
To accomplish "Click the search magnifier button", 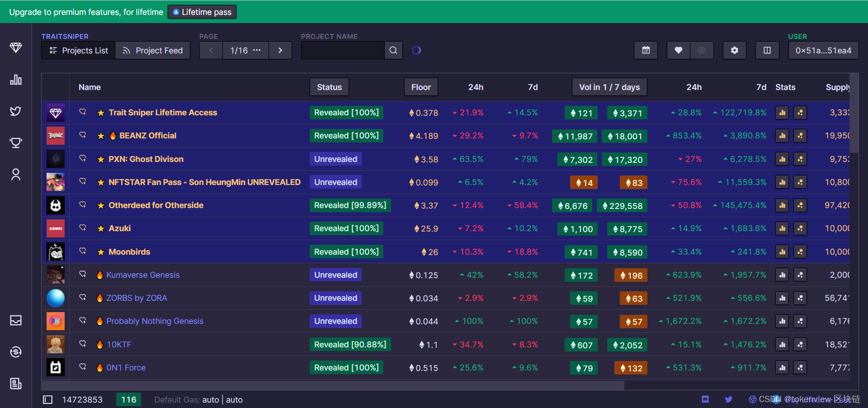I will coord(393,50).
